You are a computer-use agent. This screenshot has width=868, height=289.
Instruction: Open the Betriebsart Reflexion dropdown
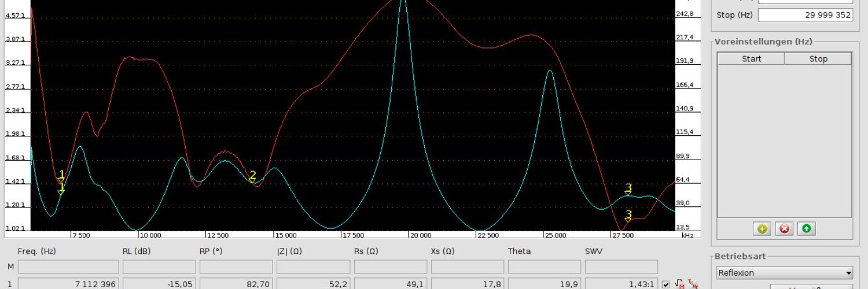[x=784, y=273]
